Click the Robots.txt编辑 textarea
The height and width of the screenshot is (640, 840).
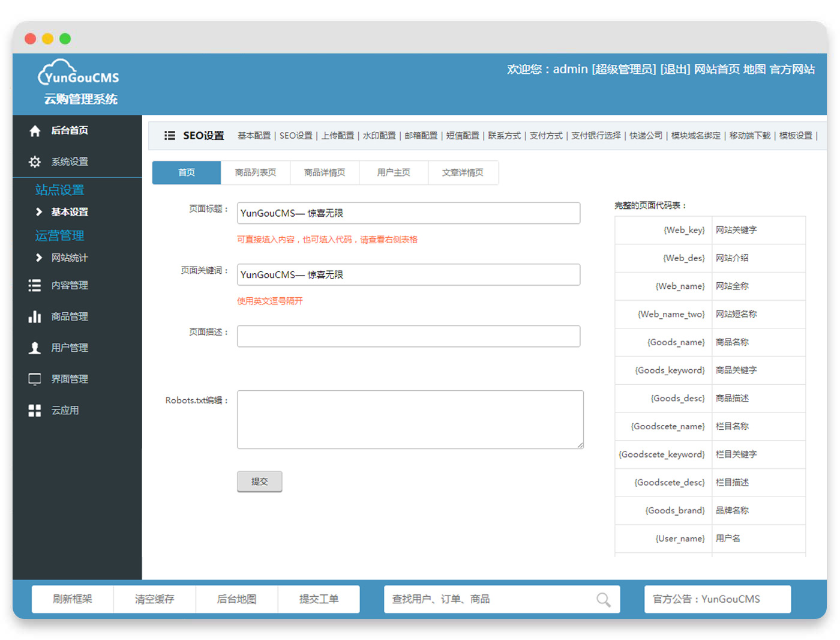pos(410,420)
